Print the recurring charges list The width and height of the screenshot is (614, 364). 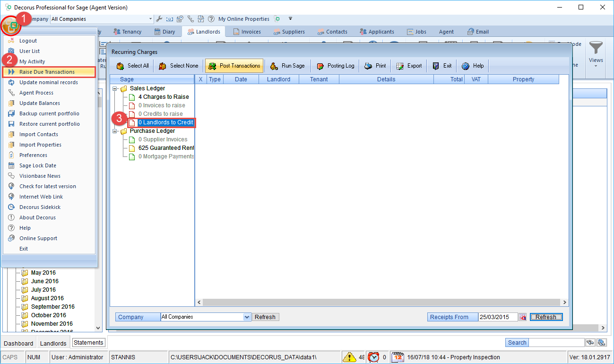pyautogui.click(x=375, y=66)
